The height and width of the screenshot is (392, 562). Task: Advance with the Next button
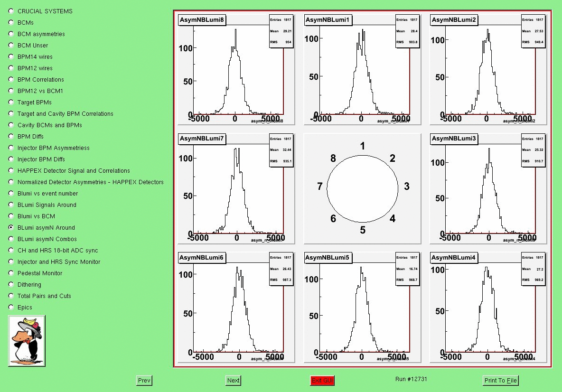click(x=234, y=381)
